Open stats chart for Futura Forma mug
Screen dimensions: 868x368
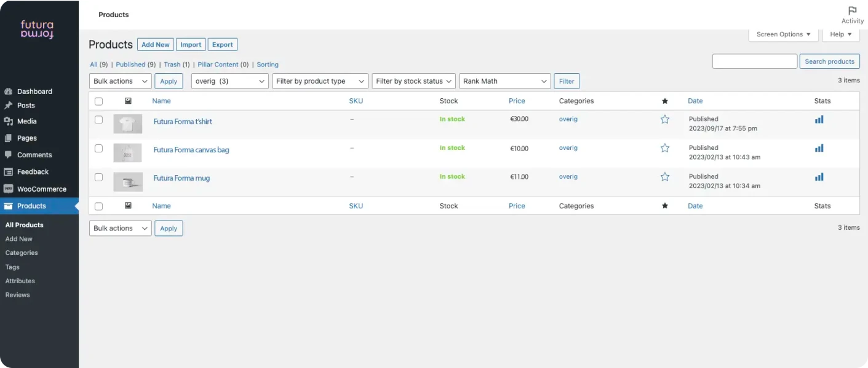[819, 177]
